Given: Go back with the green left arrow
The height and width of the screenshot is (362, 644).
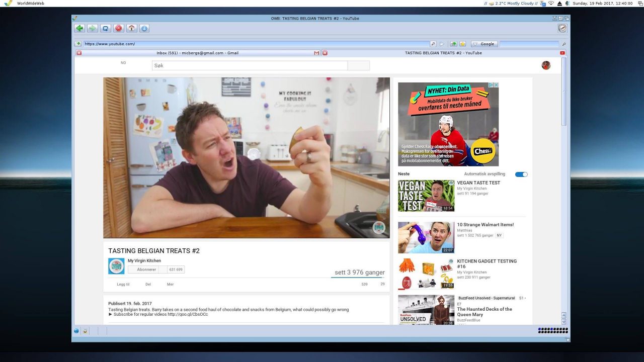Looking at the screenshot, I should (x=79, y=29).
